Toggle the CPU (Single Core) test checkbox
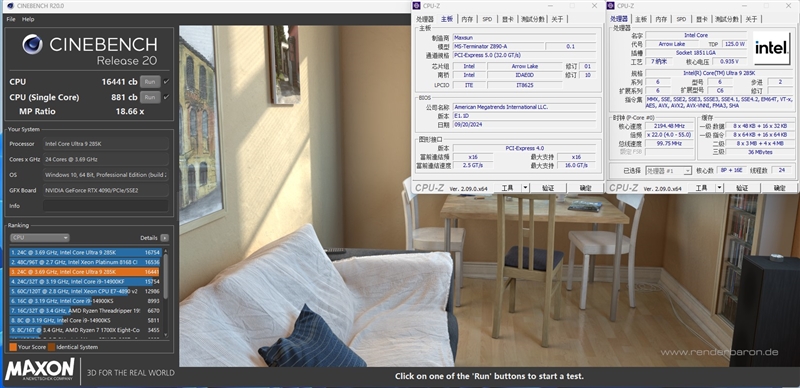 pyautogui.click(x=166, y=97)
